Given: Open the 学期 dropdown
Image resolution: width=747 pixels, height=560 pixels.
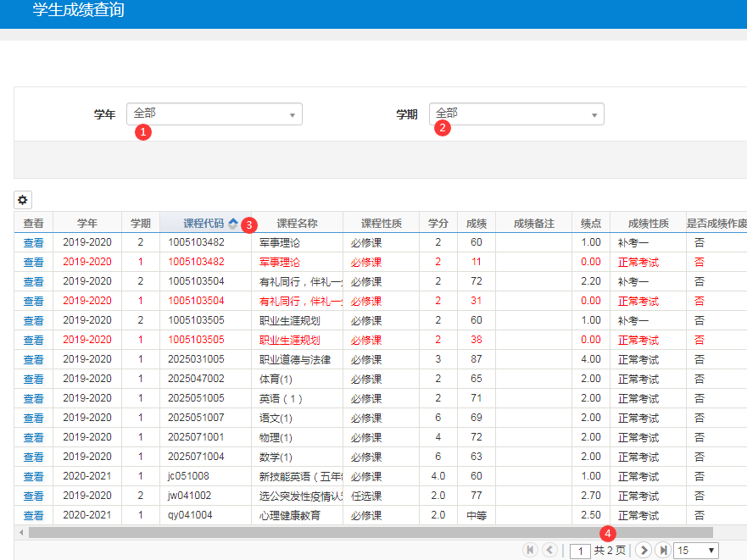Looking at the screenshot, I should point(516,114).
